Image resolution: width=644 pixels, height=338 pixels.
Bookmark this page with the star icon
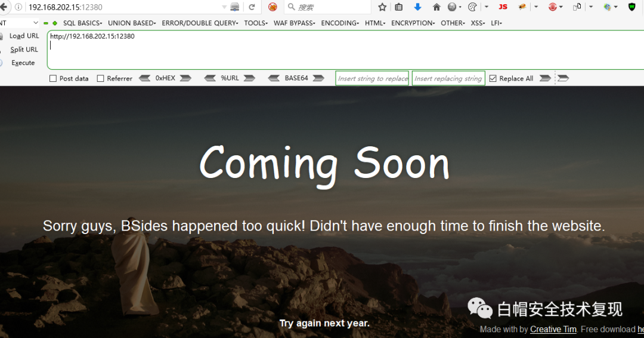[x=382, y=7]
